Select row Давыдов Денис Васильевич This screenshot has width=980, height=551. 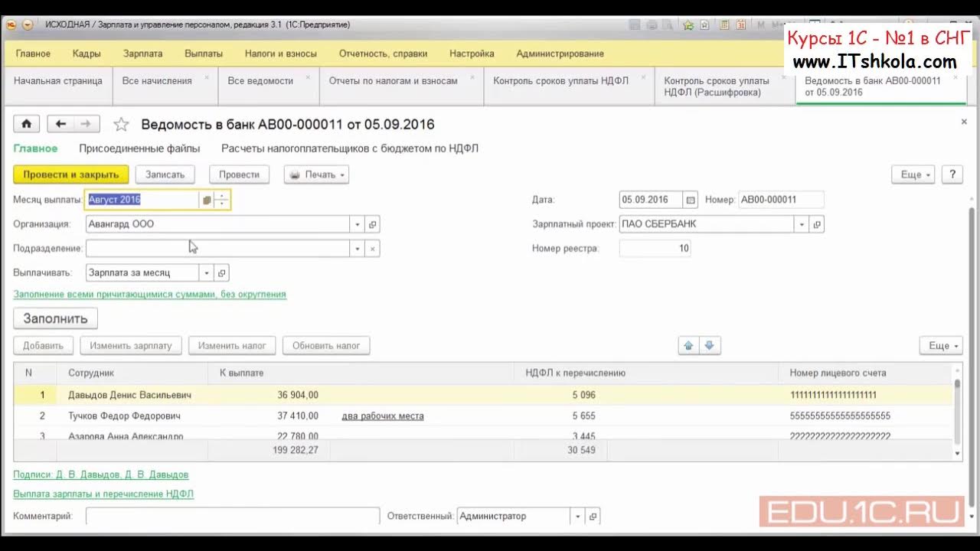click(484, 395)
